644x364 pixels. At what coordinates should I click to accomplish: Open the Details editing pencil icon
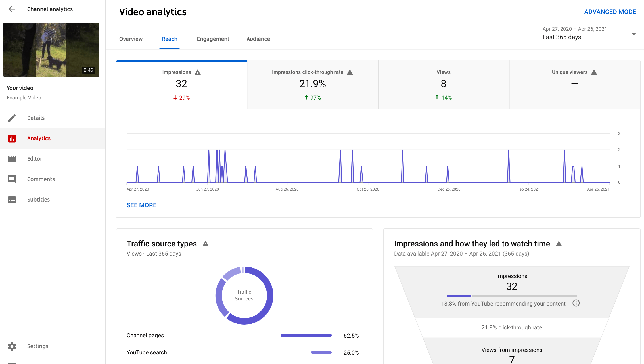tap(12, 118)
